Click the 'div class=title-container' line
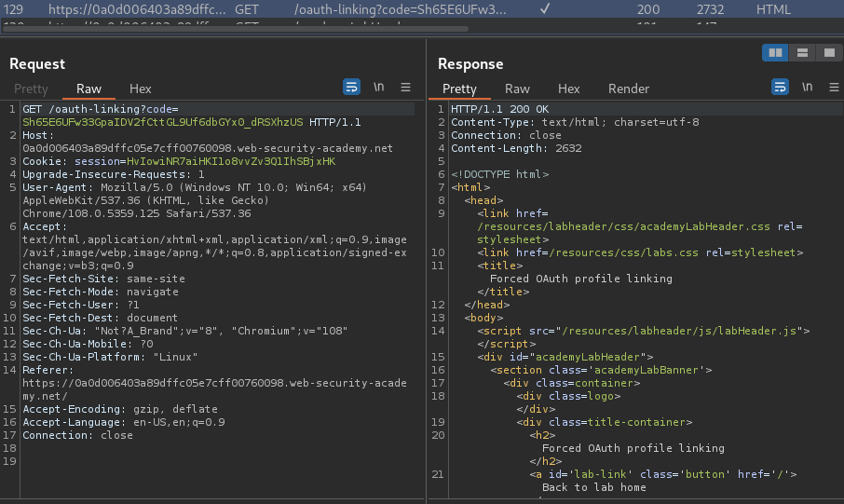 coord(604,422)
